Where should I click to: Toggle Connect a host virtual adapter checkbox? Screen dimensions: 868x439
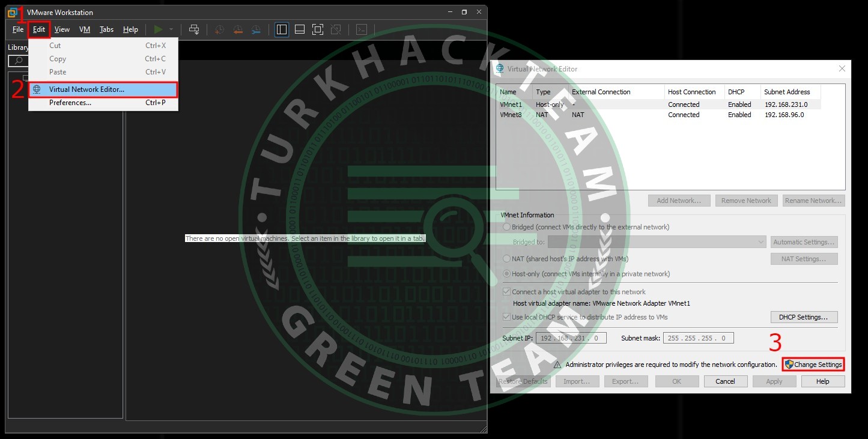click(506, 292)
